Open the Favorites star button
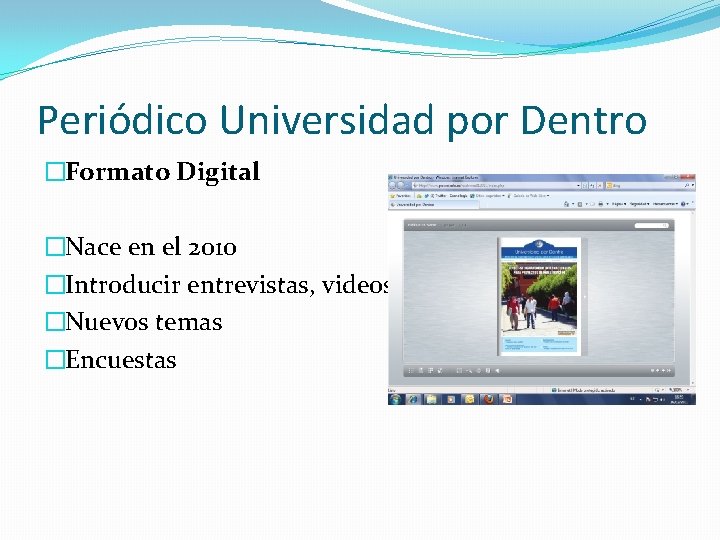 (400, 196)
